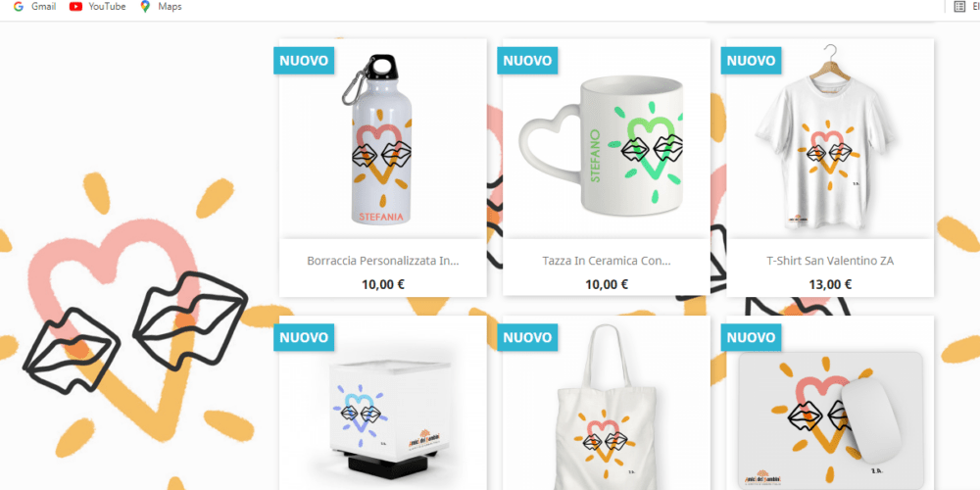Open the Maps bookmark

point(162,7)
